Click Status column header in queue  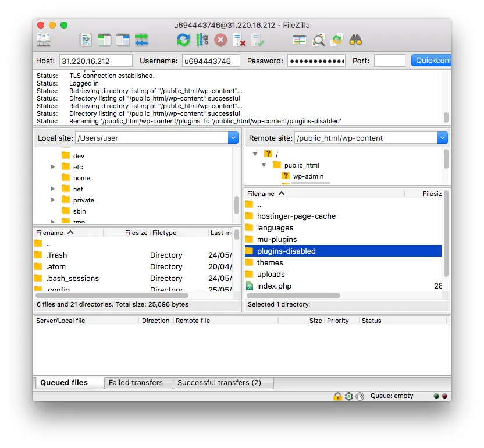[403, 321]
